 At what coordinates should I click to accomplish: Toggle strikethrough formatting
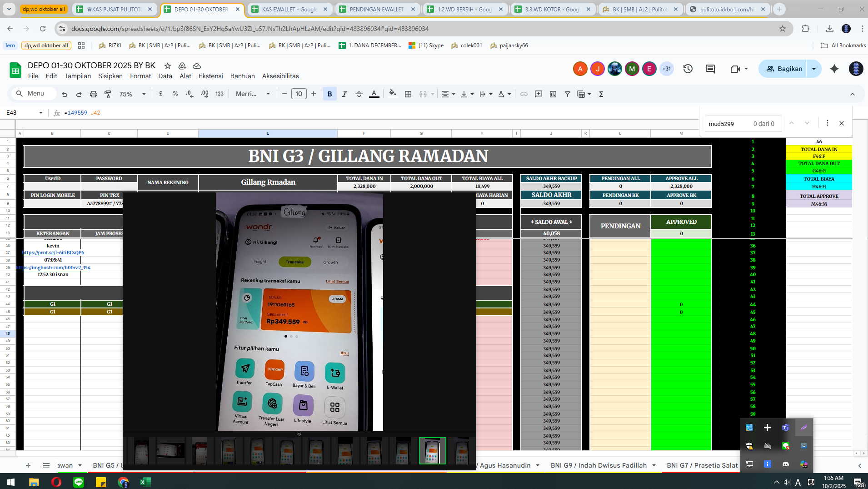point(359,94)
